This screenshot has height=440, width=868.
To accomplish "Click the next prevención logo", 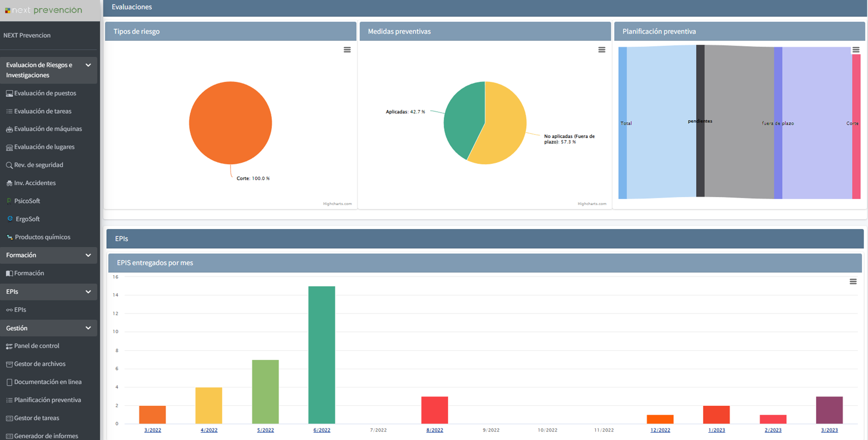I will coord(43,10).
